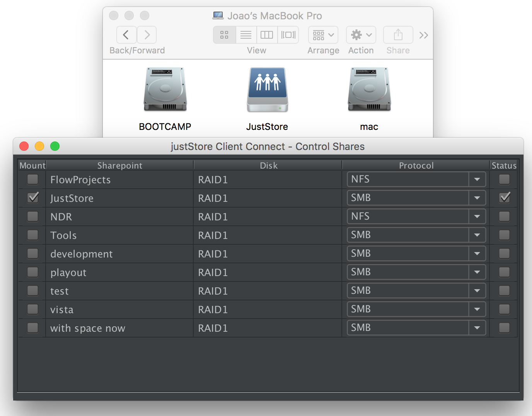
Task: Open the mac drive icon in Finder
Action: [369, 90]
